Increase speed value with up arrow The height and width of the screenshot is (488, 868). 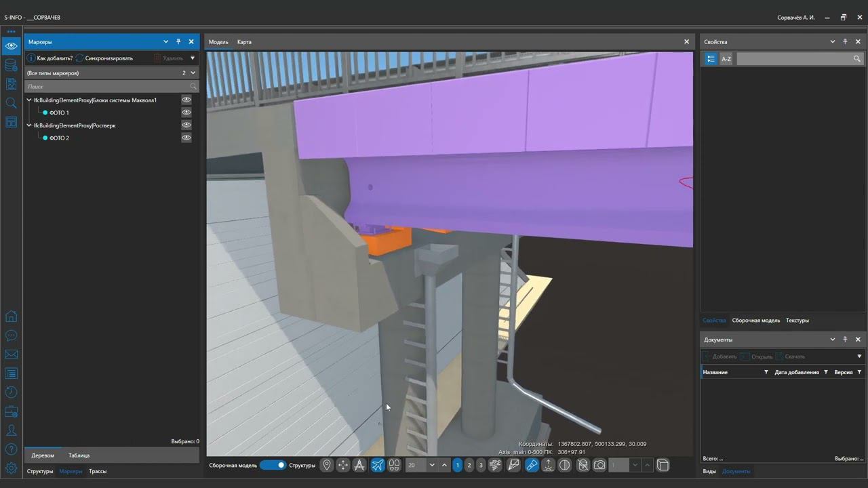[x=444, y=465]
